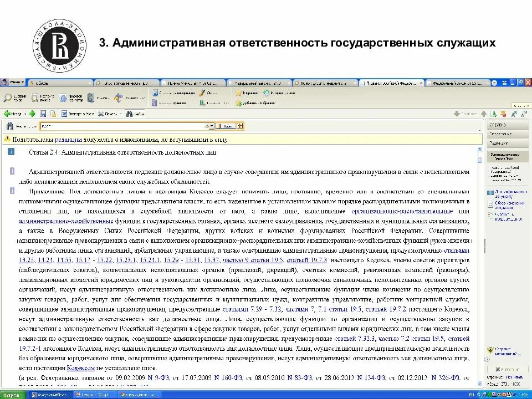
Task: Click the info icon beside Статья 2.4 heading
Action: [11, 151]
